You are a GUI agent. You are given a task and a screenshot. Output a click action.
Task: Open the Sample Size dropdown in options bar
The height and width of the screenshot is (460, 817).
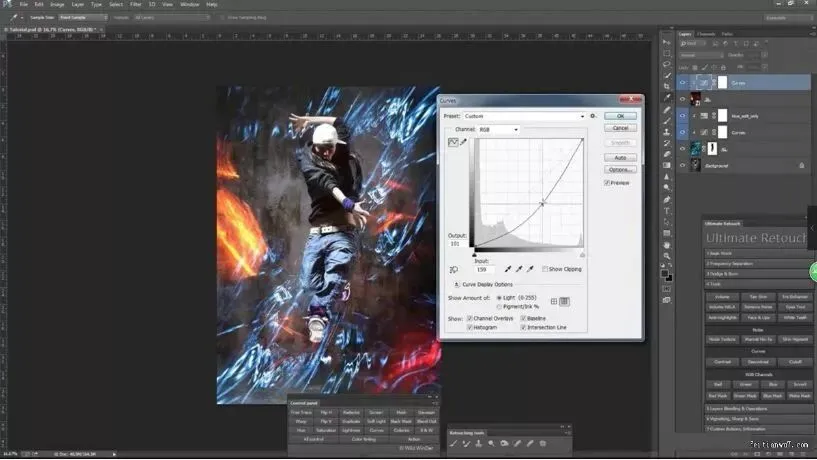coord(83,18)
